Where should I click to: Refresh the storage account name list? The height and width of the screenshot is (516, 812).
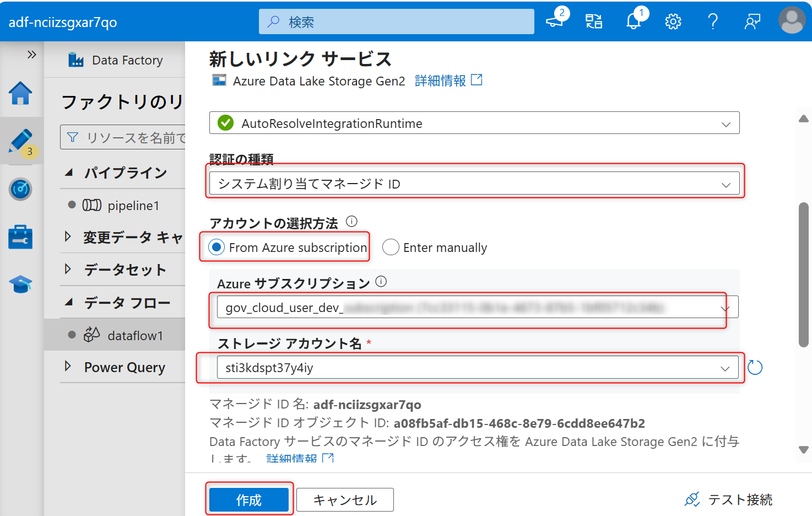pyautogui.click(x=755, y=367)
